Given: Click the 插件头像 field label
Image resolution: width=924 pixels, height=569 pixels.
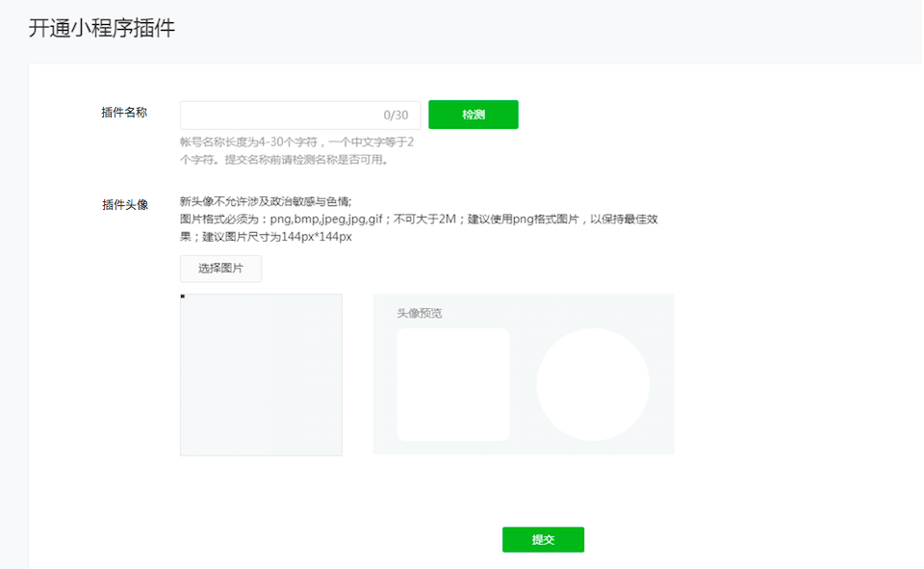Looking at the screenshot, I should [x=125, y=202].
